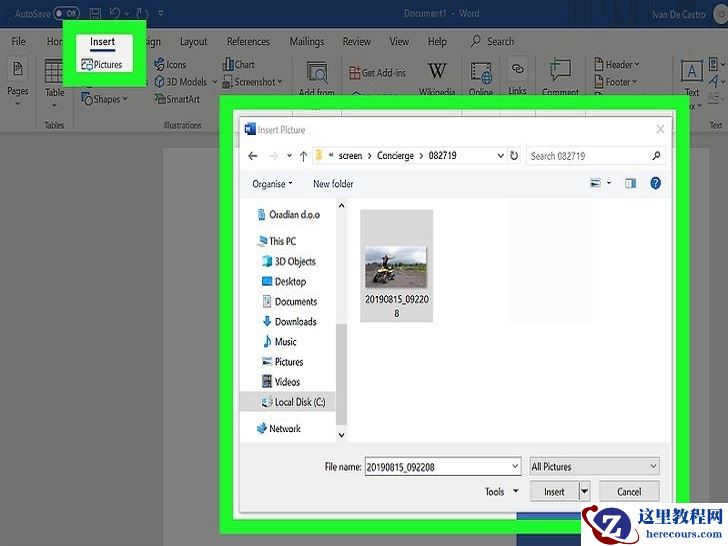This screenshot has height=546, width=728.
Task: Click the search magnifier in dialog
Action: point(656,156)
